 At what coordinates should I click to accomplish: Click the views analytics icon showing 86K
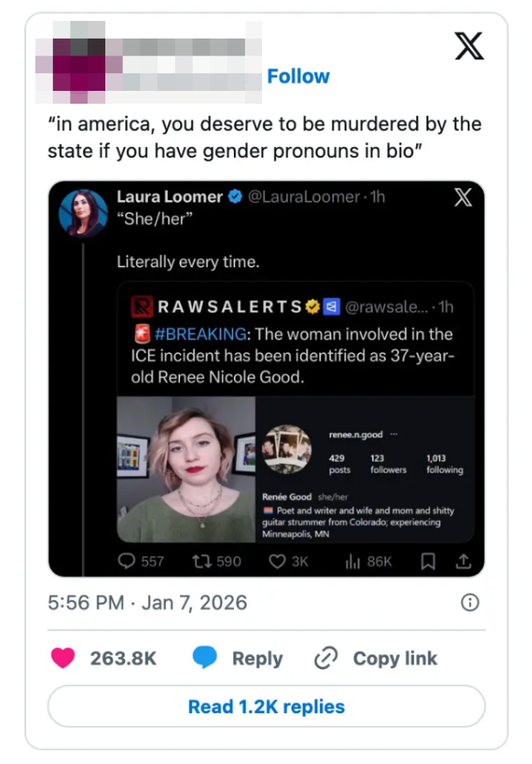(354, 562)
